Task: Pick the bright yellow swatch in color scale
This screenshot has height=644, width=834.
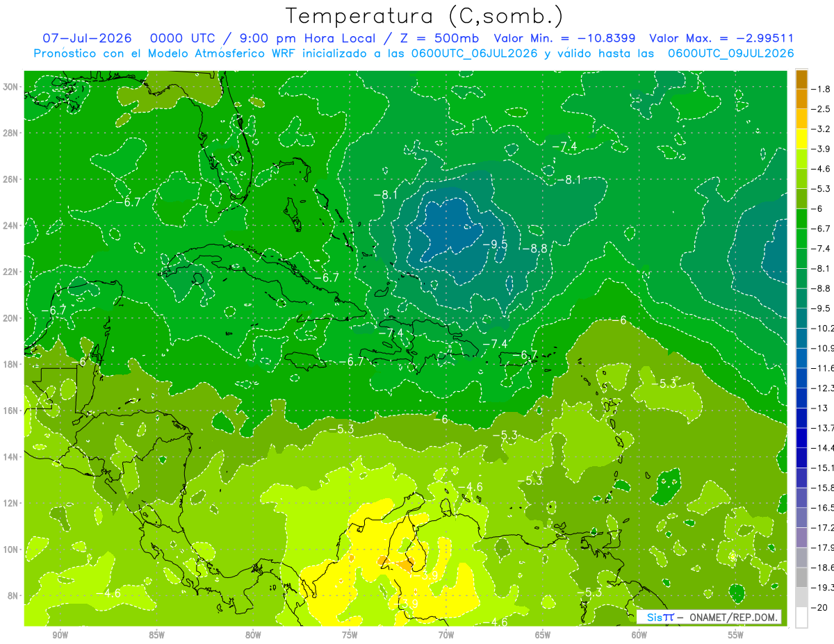Action: coord(801,139)
